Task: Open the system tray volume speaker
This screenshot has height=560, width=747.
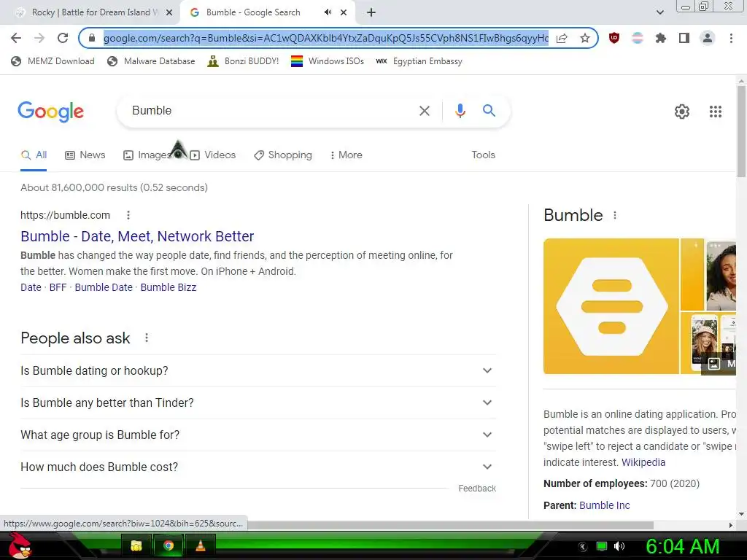Action: click(619, 546)
